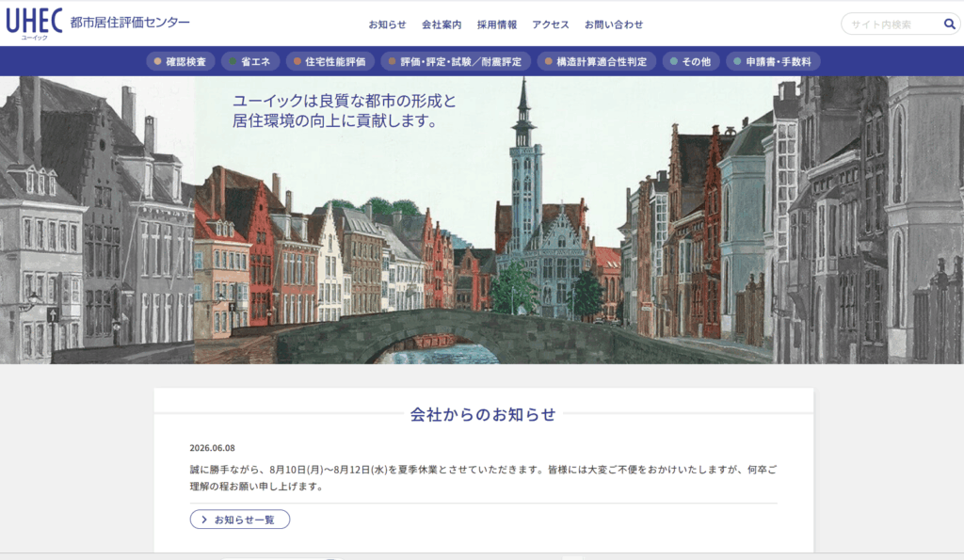Click the 夏季休業 notice text
The width and height of the screenshot is (964, 560).
483,477
